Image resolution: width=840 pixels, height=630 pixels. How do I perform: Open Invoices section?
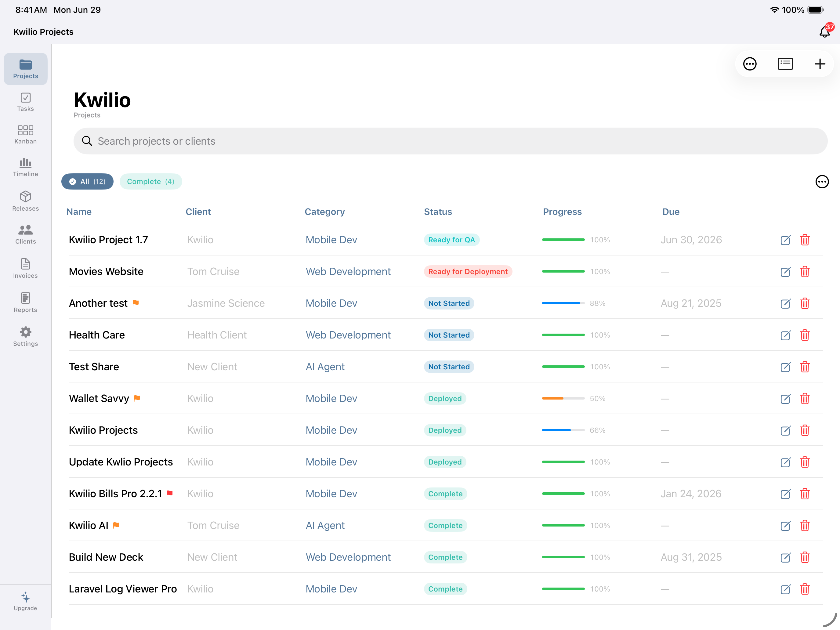click(25, 268)
